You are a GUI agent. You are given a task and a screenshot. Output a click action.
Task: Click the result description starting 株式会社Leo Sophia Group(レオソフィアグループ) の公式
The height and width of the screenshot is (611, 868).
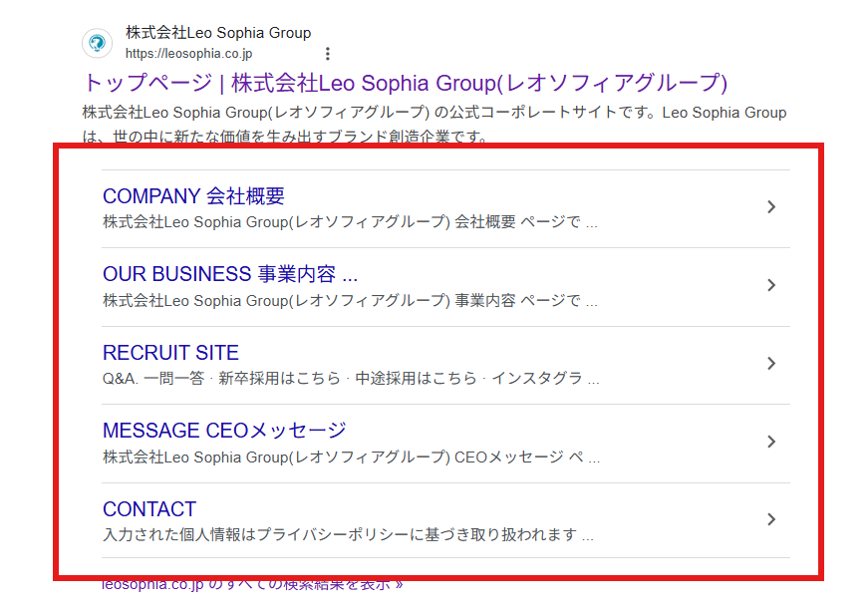click(x=434, y=124)
